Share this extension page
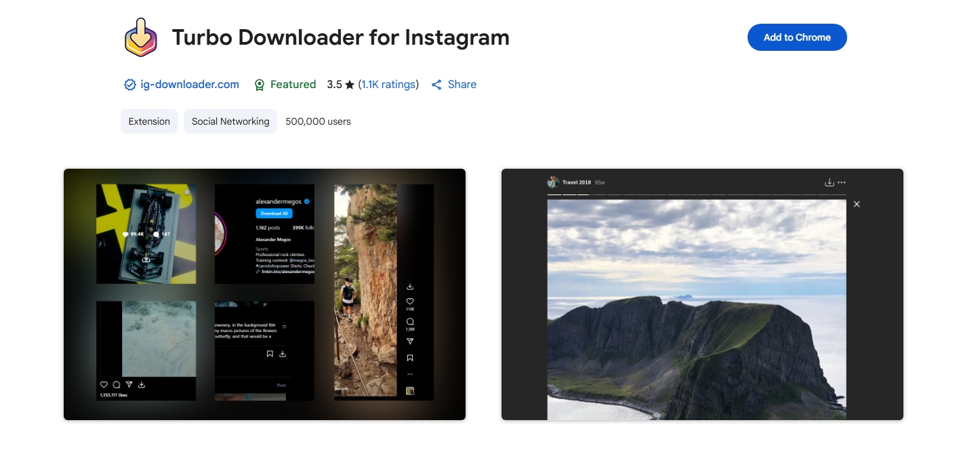The height and width of the screenshot is (454, 980). pos(454,85)
